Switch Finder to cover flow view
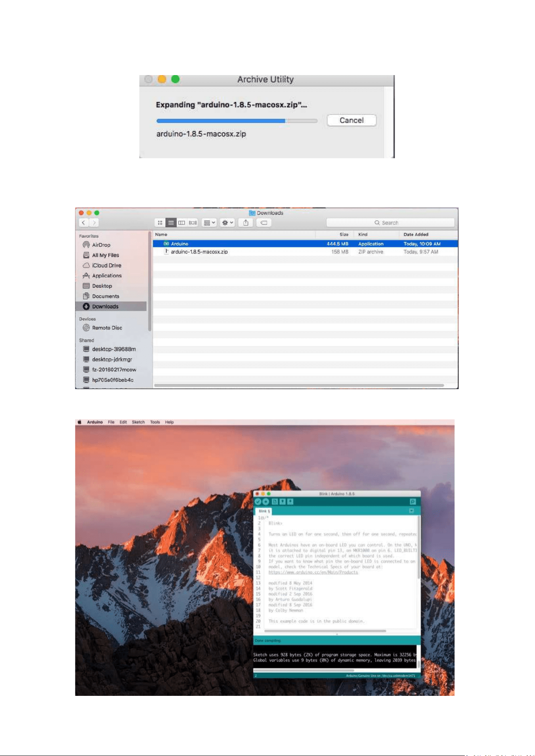 (193, 223)
